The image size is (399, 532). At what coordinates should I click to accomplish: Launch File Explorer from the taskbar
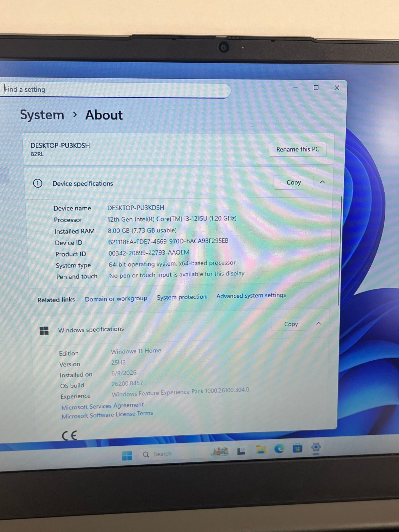coord(261,450)
